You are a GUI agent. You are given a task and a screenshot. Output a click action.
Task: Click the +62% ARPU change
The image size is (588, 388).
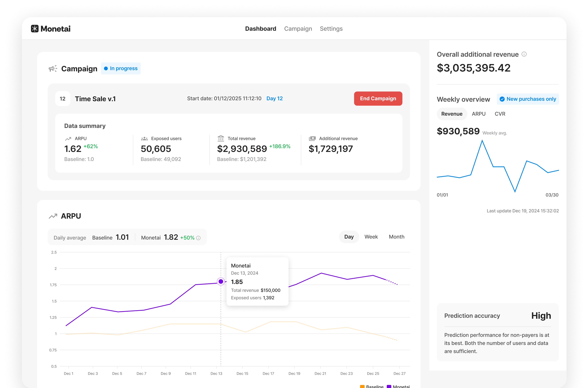click(x=91, y=146)
